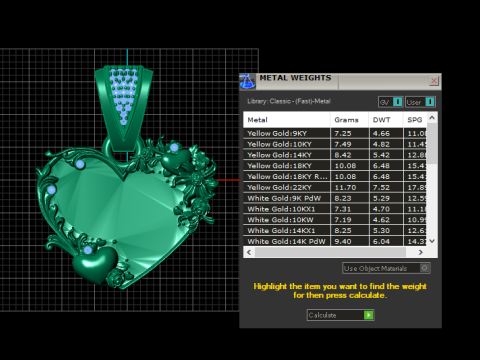480x360 pixels.
Task: Toggle the GV library switch
Action: coord(390,102)
